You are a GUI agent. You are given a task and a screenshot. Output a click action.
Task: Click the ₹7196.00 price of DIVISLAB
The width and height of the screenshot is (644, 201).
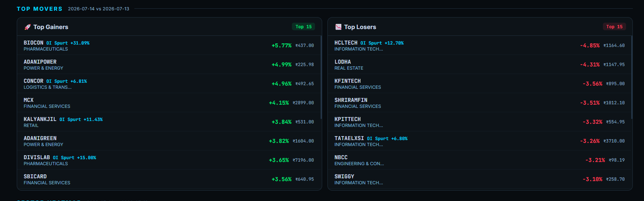point(303,160)
